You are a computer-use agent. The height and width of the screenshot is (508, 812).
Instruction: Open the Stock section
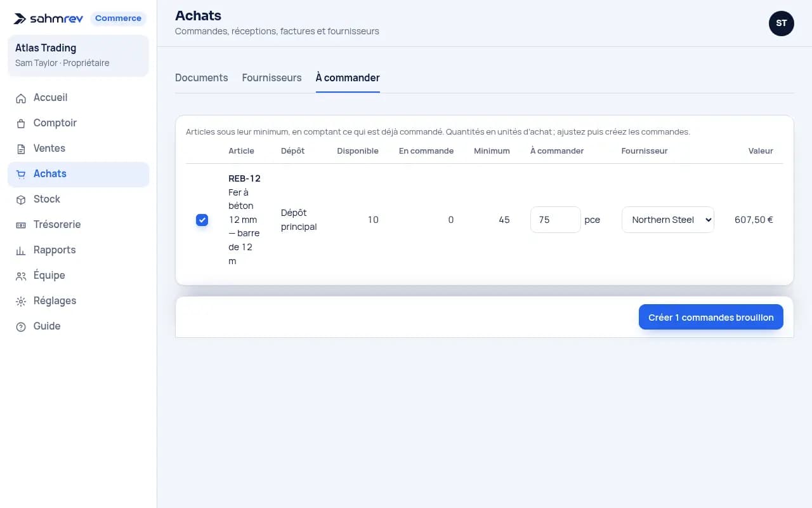coord(78,199)
